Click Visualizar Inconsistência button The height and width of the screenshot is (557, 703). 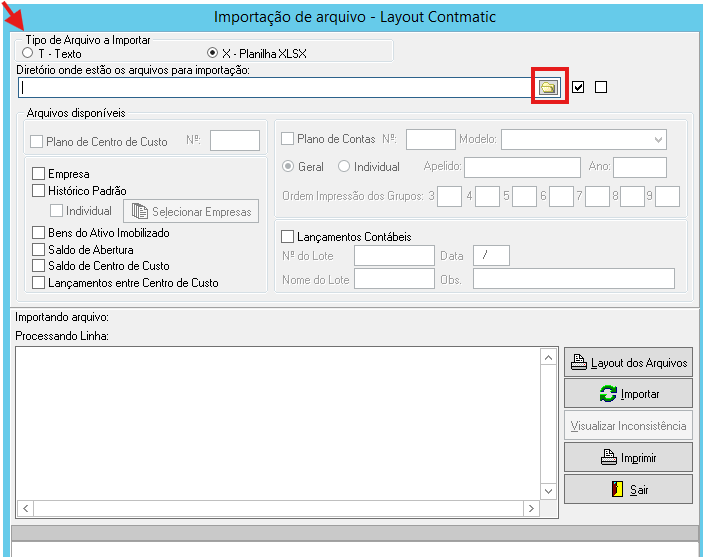[x=628, y=425]
